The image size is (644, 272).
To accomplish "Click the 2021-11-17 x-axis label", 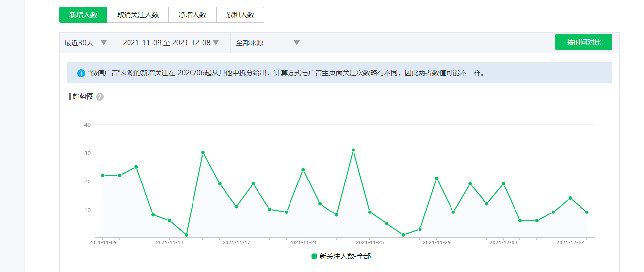I will 236,242.
